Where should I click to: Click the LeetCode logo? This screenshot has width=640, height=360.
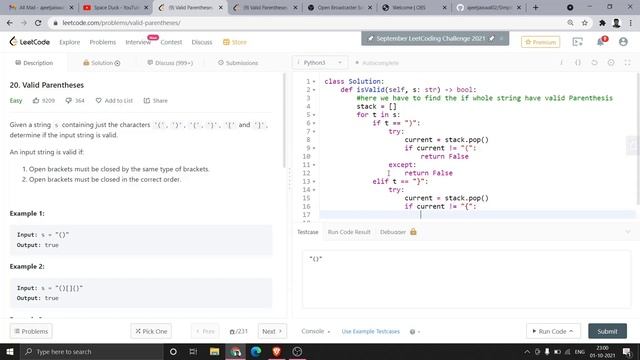pos(29,42)
